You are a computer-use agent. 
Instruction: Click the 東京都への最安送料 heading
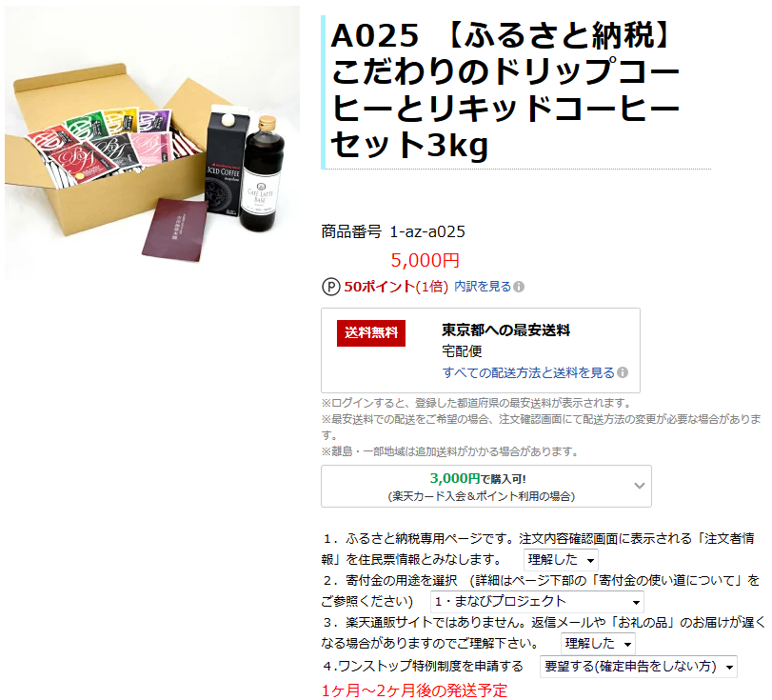click(505, 330)
